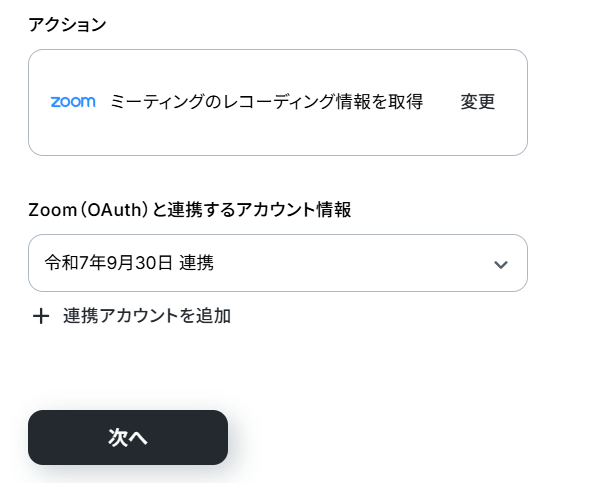The height and width of the screenshot is (483, 609).
Task: Click blank area inside the action card
Action: (x=278, y=134)
